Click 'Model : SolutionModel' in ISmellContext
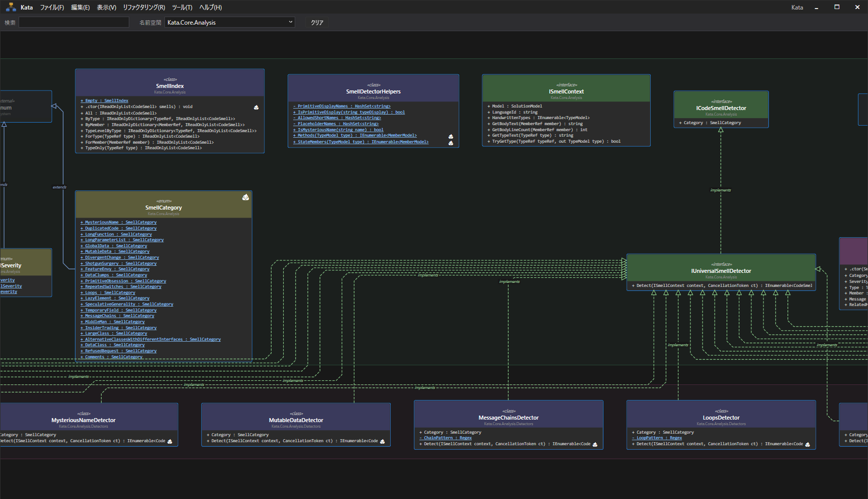The width and height of the screenshot is (868, 499). pyautogui.click(x=515, y=106)
